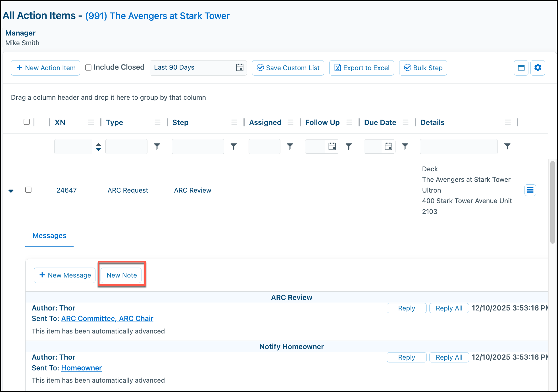The image size is (558, 392).
Task: Open the gear settings icon
Action: click(x=538, y=68)
